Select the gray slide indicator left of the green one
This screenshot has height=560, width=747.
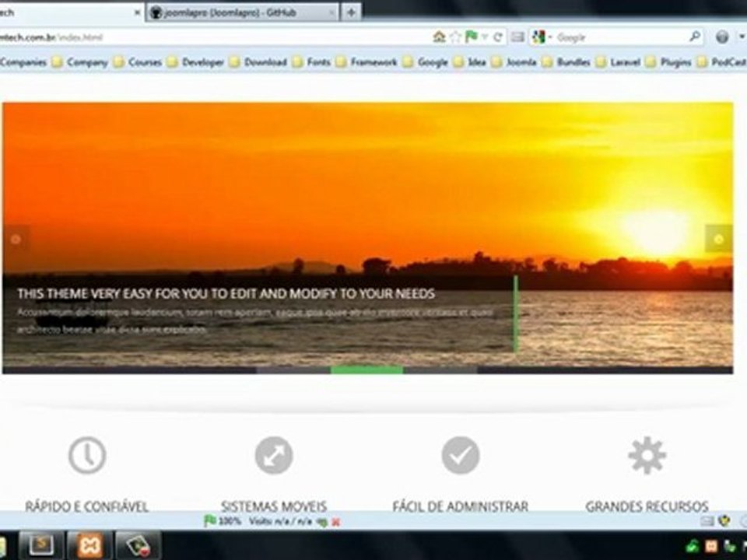point(293,369)
